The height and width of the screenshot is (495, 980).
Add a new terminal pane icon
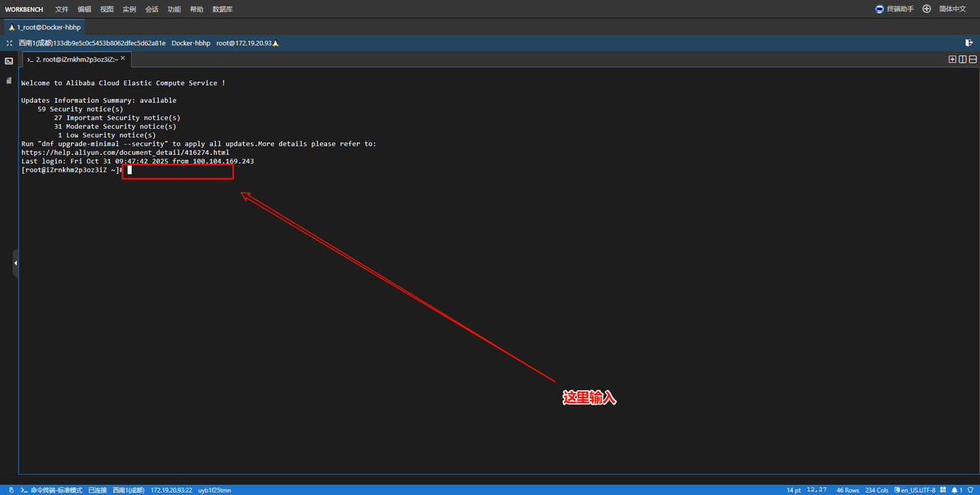coord(952,59)
